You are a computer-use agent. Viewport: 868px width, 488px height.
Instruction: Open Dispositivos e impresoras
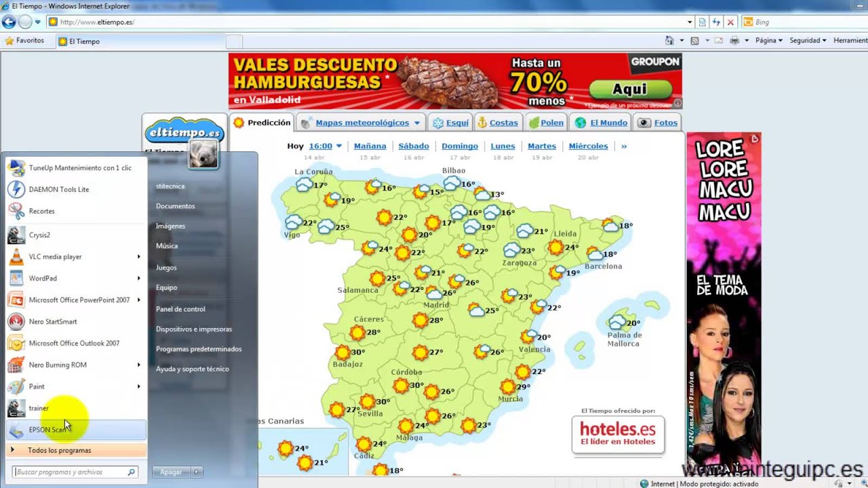[x=194, y=329]
